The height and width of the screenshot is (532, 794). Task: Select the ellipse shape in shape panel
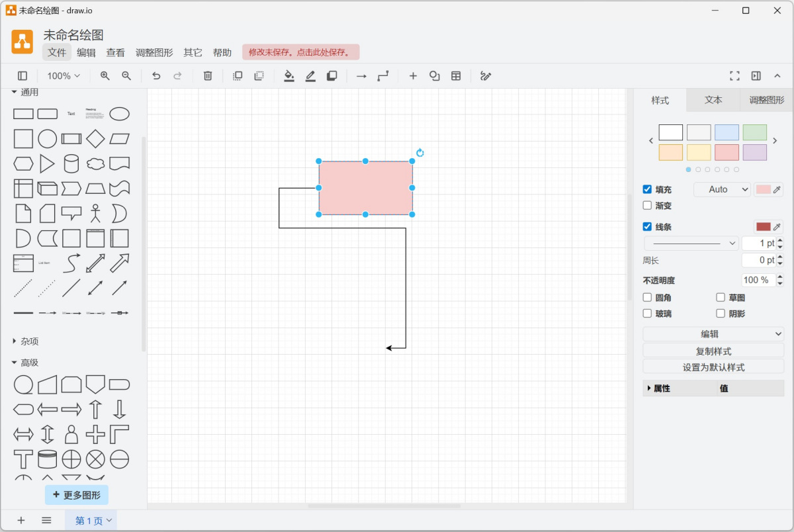[120, 113]
